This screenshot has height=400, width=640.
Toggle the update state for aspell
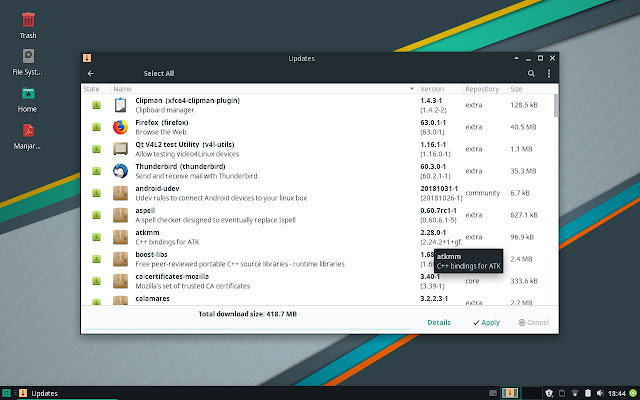[x=96, y=216]
